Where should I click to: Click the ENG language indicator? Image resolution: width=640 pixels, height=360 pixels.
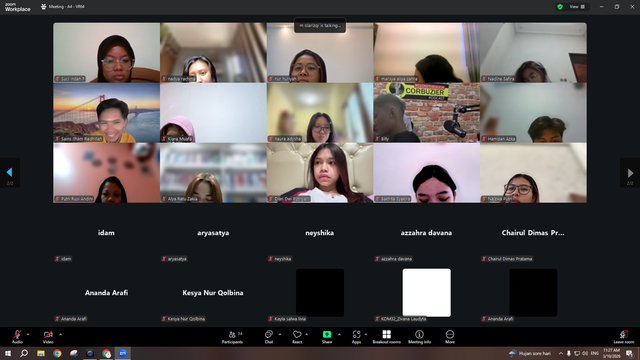[x=595, y=353]
